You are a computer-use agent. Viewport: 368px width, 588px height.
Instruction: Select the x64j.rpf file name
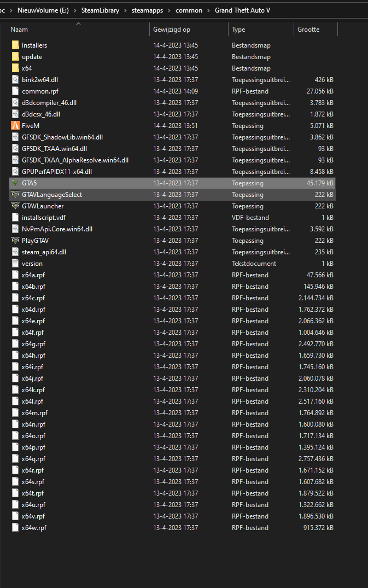[x=32, y=379]
